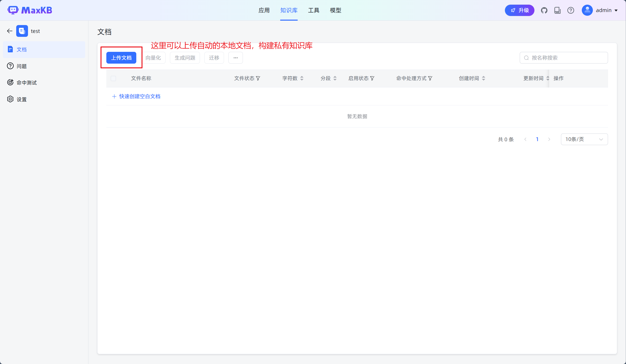This screenshot has width=626, height=364.
Task: Open the GitHub repository icon
Action: coord(544,10)
